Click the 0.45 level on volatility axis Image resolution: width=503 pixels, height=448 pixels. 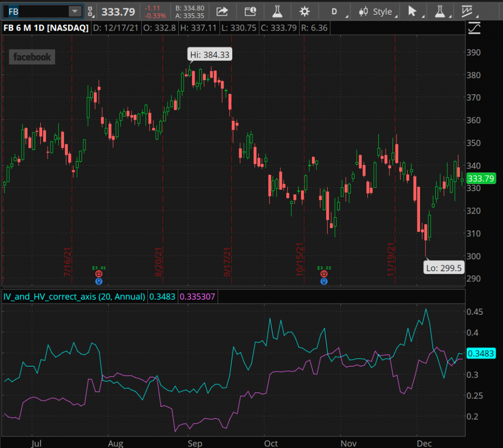[475, 311]
